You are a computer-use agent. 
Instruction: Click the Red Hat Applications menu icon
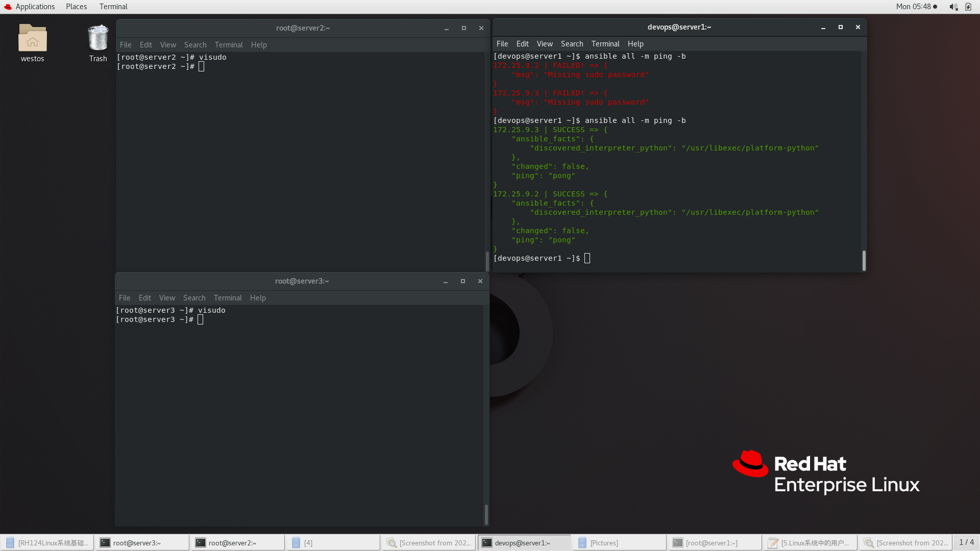tap(8, 7)
